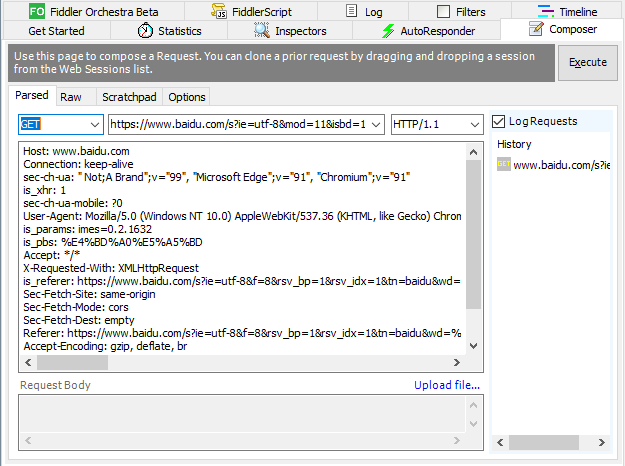Select the Composer tab
Image resolution: width=625 pixels, height=466 pixels.
point(562,29)
